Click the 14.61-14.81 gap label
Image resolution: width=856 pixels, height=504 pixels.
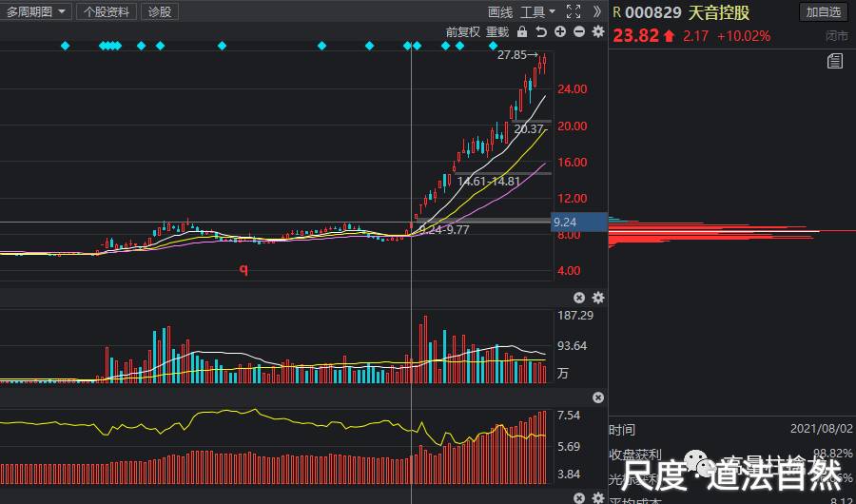click(x=489, y=182)
